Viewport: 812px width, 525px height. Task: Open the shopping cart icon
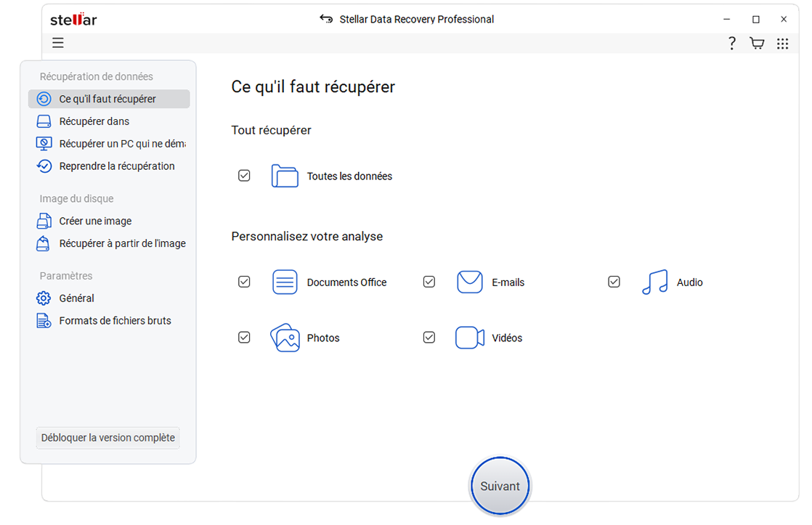point(757,43)
